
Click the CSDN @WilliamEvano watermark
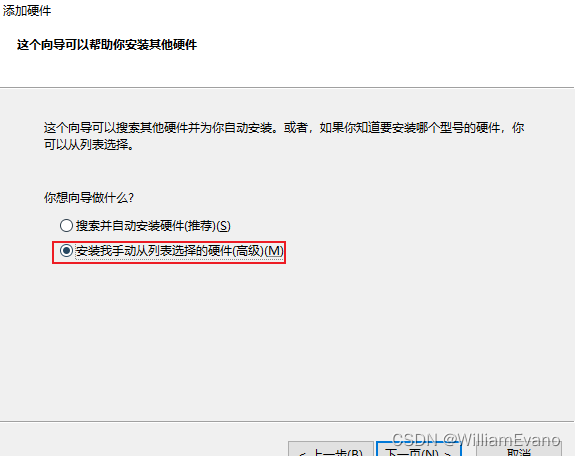tap(476, 439)
